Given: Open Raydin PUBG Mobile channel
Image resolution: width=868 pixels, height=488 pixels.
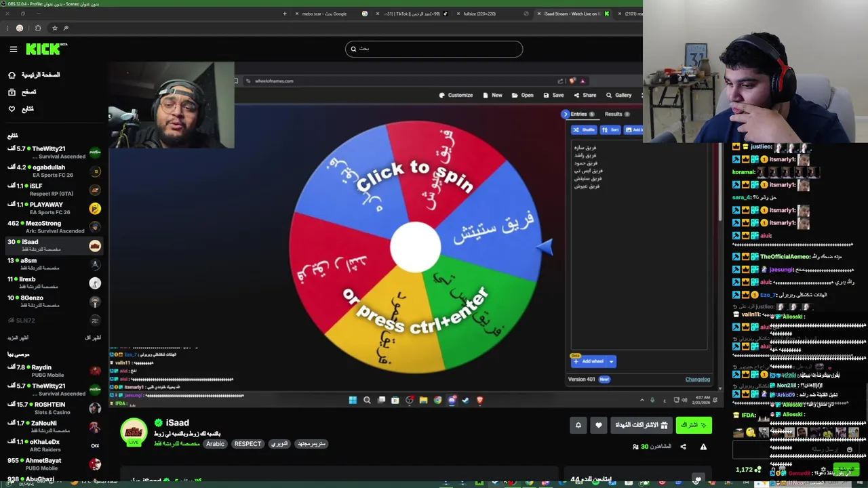Looking at the screenshot, I should click(x=53, y=371).
